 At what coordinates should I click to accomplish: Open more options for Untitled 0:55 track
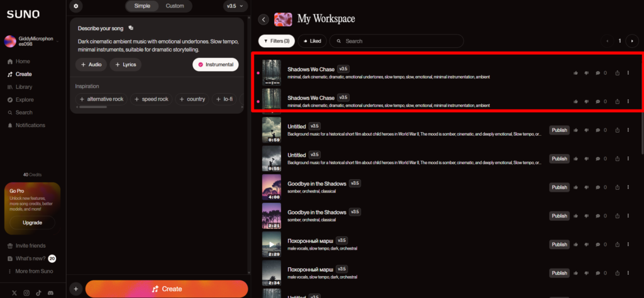pyautogui.click(x=628, y=158)
